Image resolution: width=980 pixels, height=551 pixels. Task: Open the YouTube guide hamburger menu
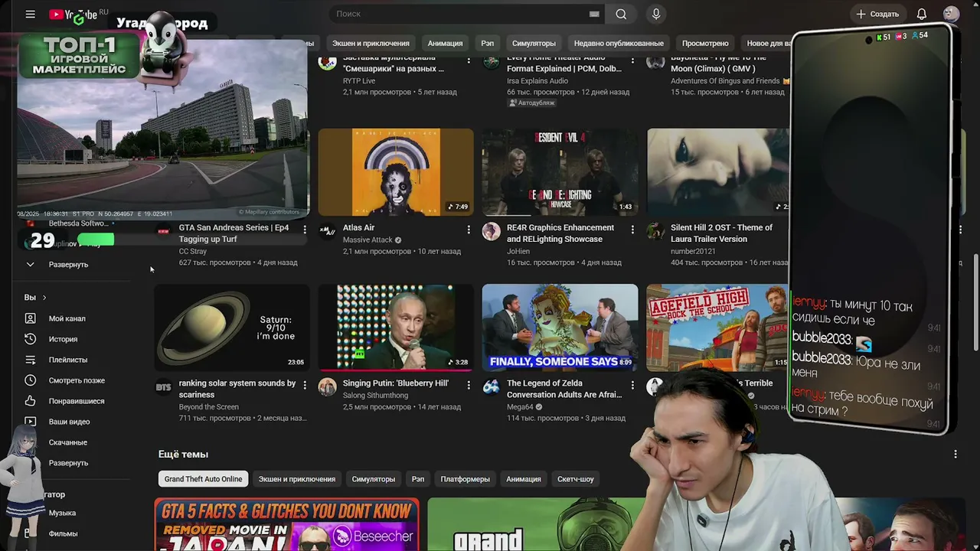click(x=30, y=14)
